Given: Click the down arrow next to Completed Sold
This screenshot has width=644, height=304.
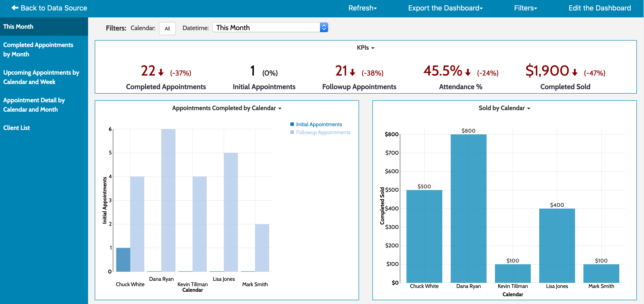Looking at the screenshot, I should [574, 73].
